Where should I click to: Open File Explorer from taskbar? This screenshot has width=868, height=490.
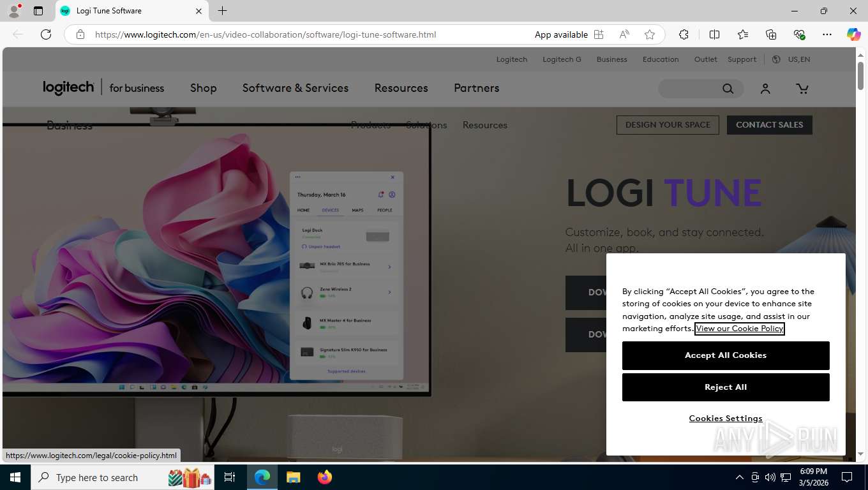click(293, 477)
